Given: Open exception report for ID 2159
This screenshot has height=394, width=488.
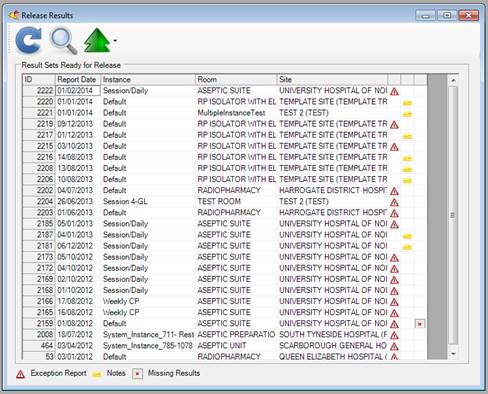Looking at the screenshot, I should coord(394,324).
